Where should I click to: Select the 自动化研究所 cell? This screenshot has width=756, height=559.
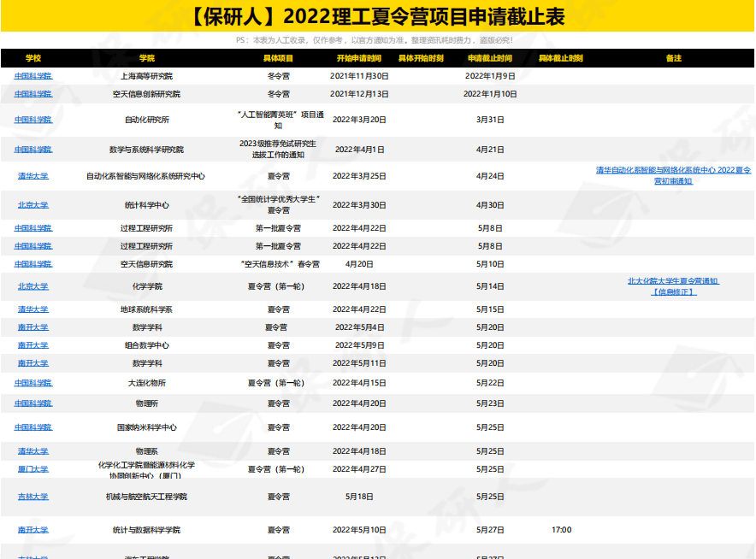(x=146, y=120)
